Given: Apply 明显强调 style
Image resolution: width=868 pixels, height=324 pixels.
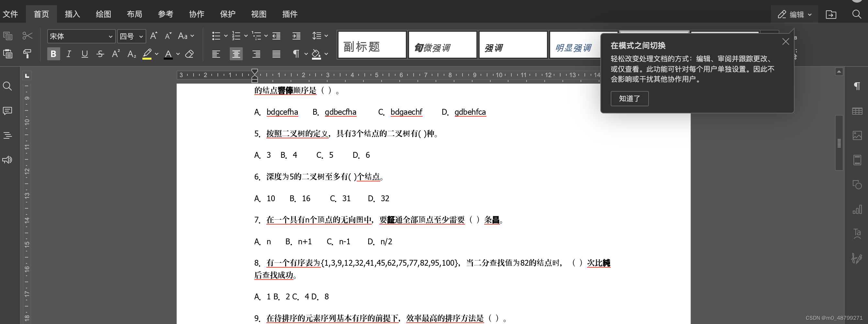Looking at the screenshot, I should pos(575,45).
